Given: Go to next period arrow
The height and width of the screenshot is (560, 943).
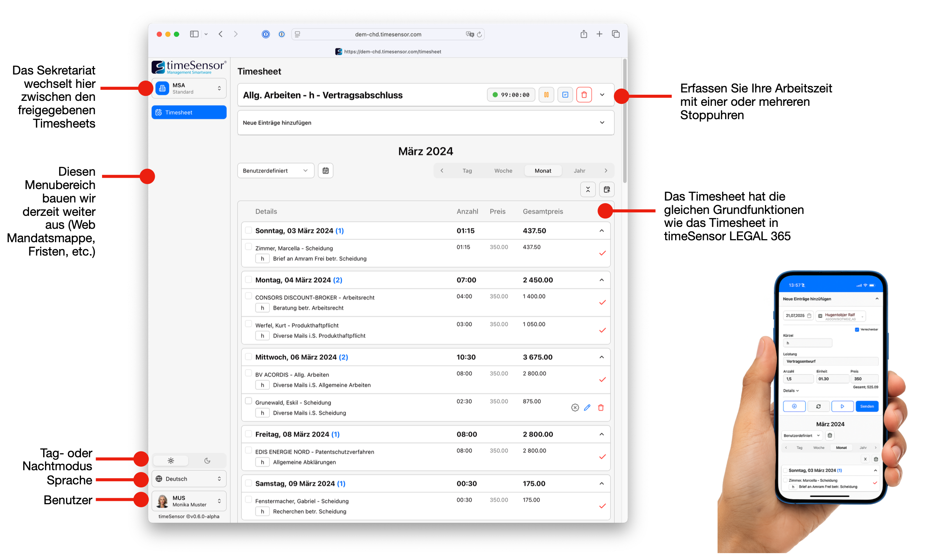Looking at the screenshot, I should (606, 171).
